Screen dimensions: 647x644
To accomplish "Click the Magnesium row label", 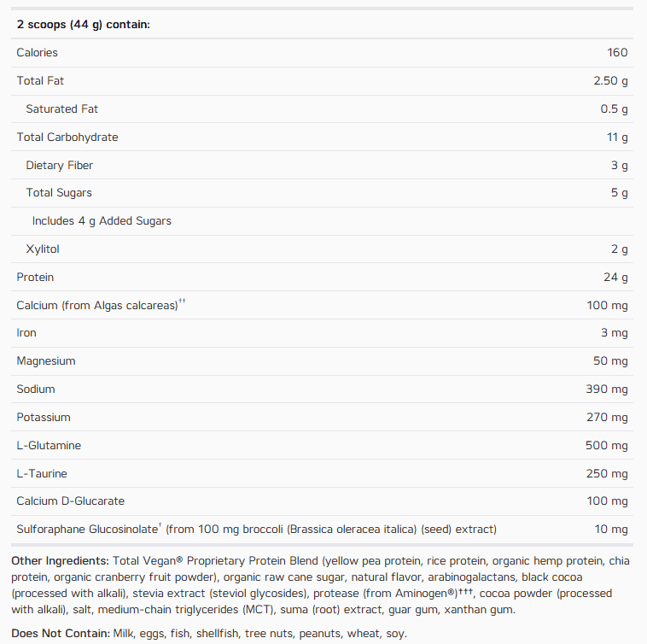I will (46, 360).
